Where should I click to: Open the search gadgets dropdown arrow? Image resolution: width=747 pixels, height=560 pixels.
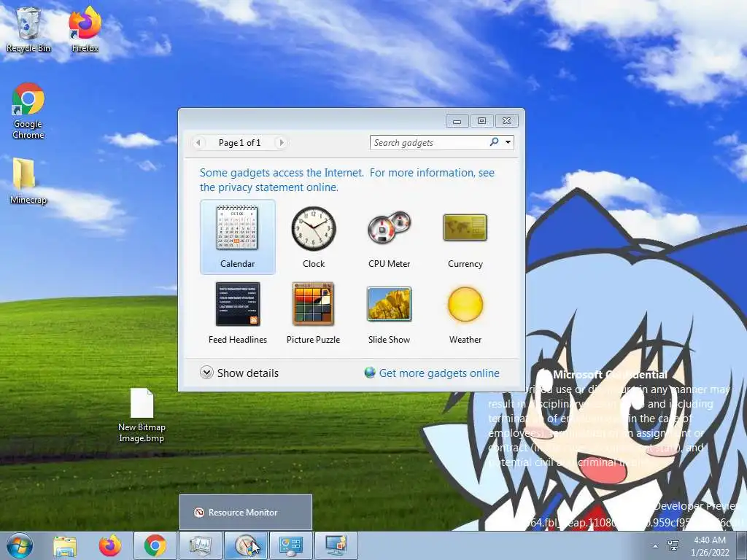[x=508, y=142]
